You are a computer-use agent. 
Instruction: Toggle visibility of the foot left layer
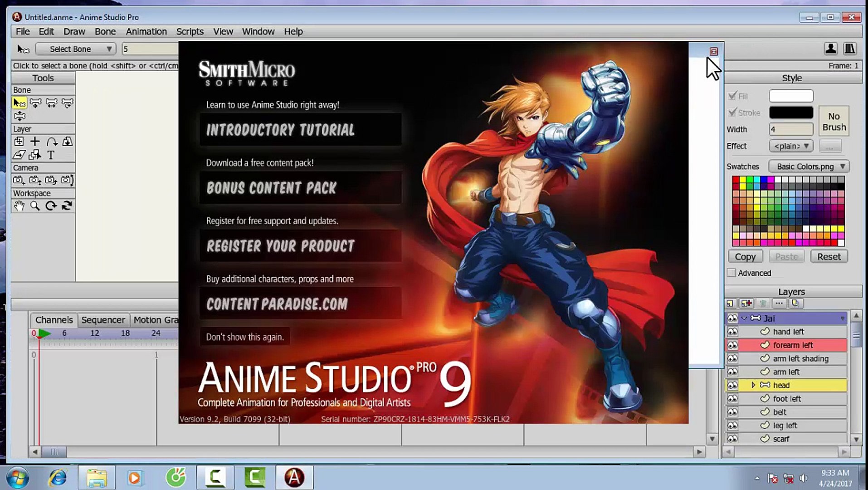point(732,399)
